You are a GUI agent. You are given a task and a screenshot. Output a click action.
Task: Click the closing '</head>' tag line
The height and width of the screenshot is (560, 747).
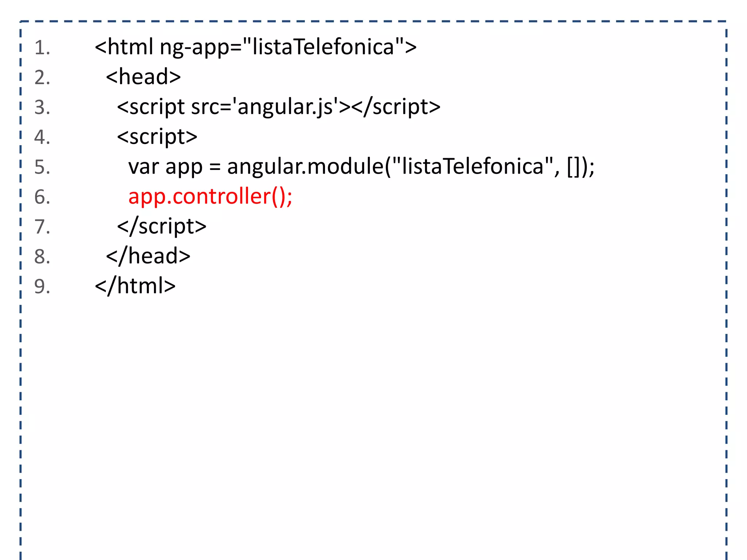(148, 256)
